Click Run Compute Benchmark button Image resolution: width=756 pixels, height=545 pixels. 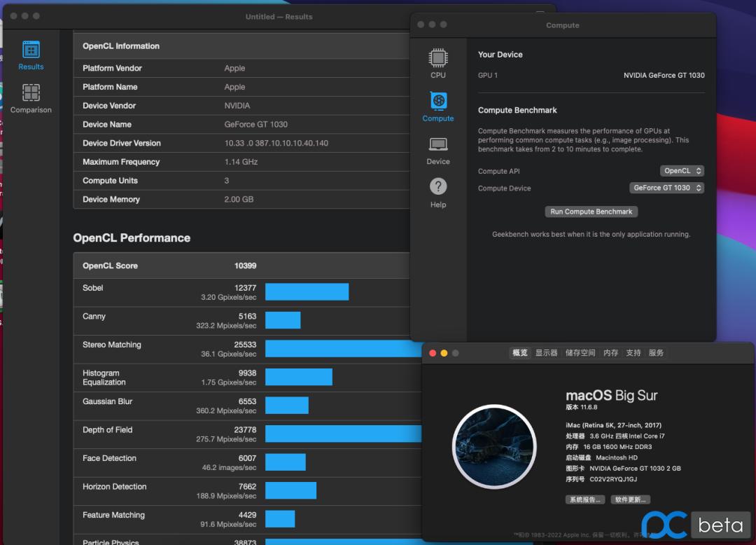(591, 212)
